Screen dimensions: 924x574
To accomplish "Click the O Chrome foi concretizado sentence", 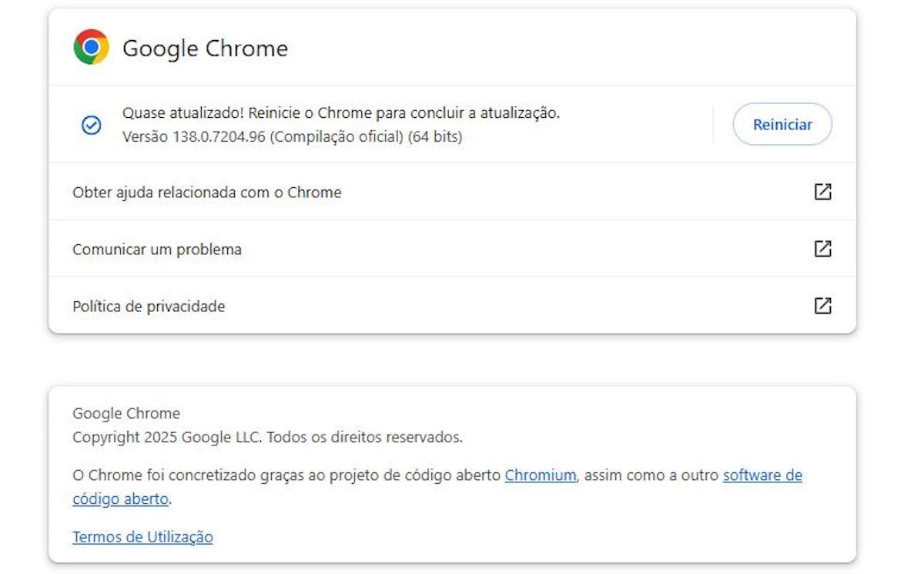I will coord(286,475).
